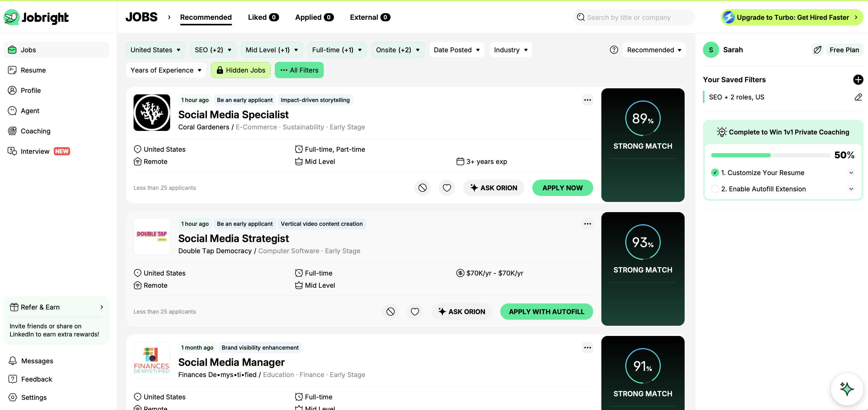
Task: Open the floating AI sparkle assistant
Action: pyautogui.click(x=846, y=389)
